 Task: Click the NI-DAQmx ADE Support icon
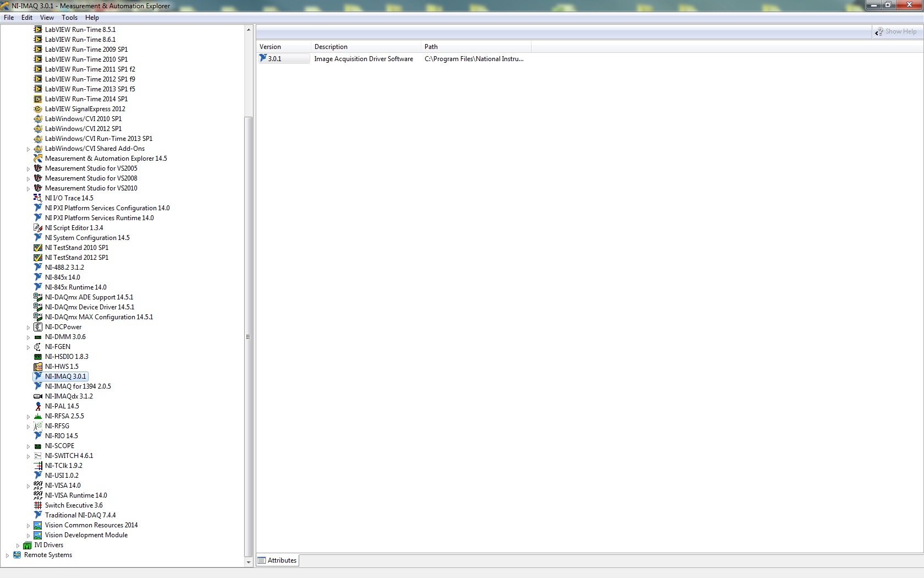pos(38,297)
